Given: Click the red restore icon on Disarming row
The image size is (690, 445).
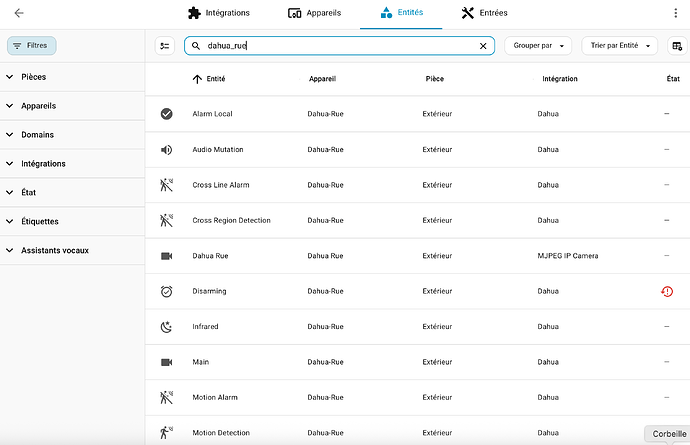Looking at the screenshot, I should click(x=667, y=291).
